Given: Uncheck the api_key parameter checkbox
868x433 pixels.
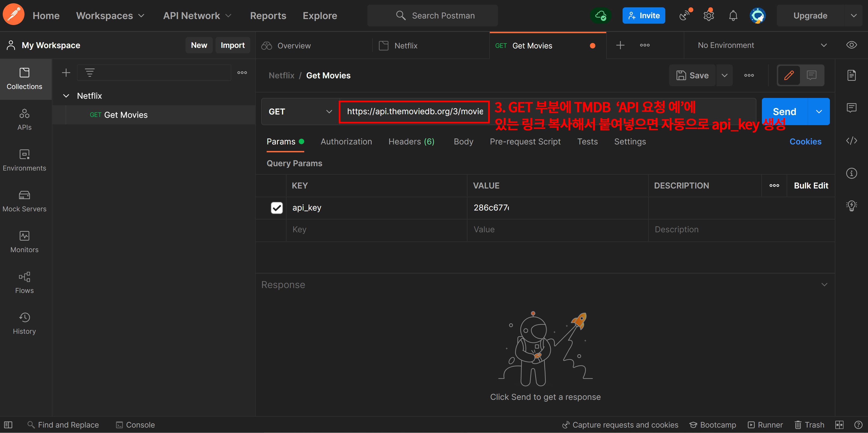Looking at the screenshot, I should pos(277,208).
